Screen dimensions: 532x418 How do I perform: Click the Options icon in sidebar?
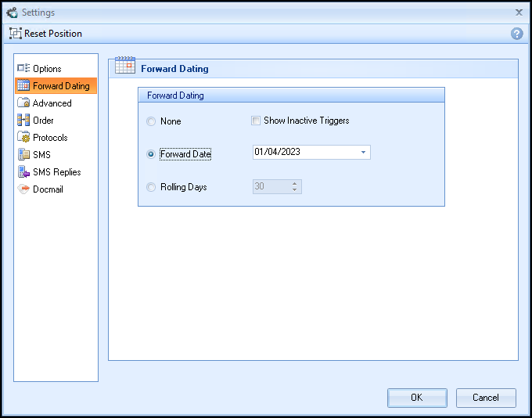(x=23, y=69)
